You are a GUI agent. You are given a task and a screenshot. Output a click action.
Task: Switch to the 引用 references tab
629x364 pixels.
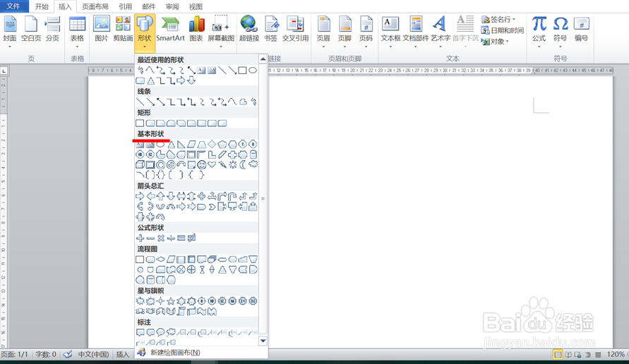click(125, 6)
